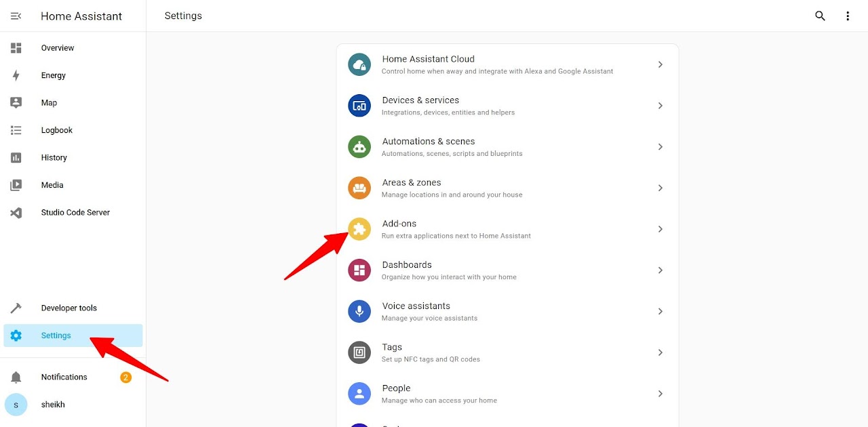Expand Add-ons chevron arrow
This screenshot has height=427, width=868.
pyautogui.click(x=660, y=229)
